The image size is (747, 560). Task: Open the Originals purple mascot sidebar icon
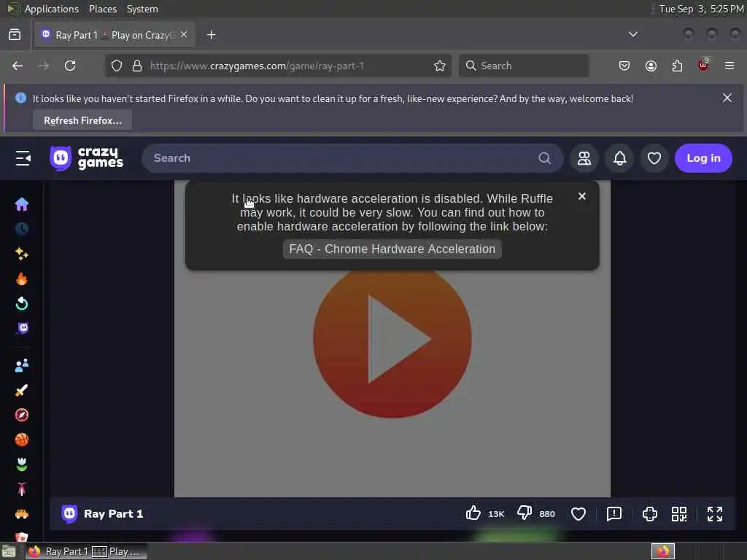(23, 328)
